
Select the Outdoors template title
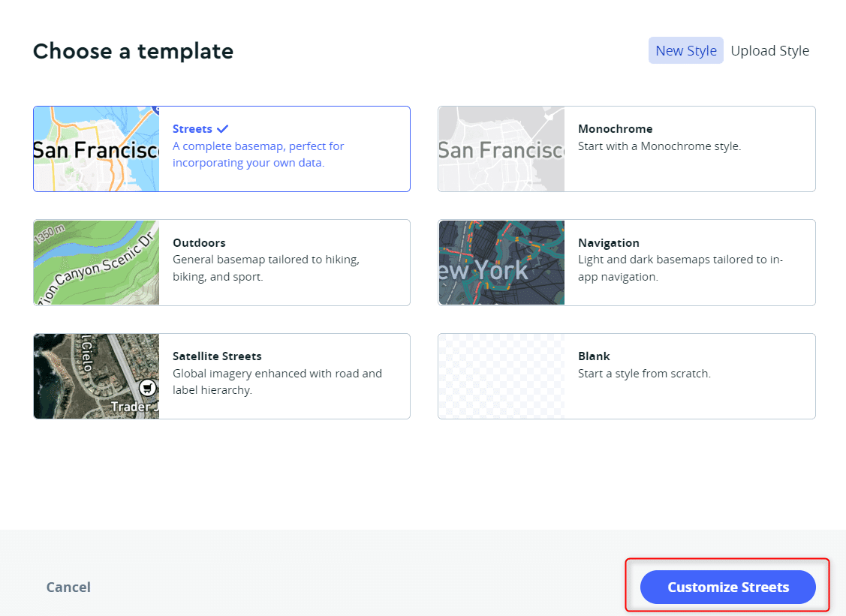click(199, 243)
